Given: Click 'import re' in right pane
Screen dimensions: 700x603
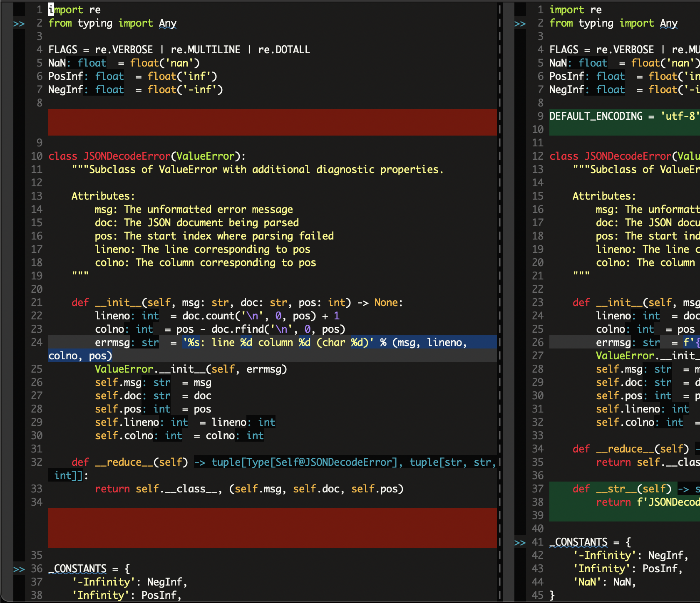Looking at the screenshot, I should (576, 10).
